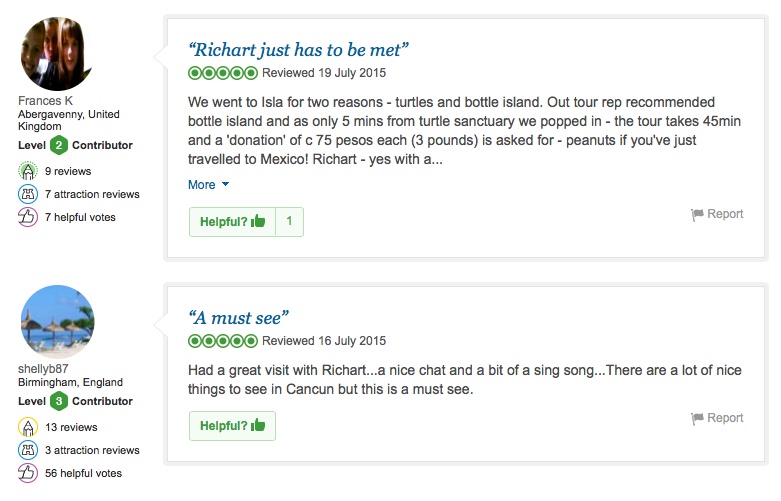This screenshot has width=781, height=501.
Task: Open Frances K's profile photo
Action: (57, 54)
